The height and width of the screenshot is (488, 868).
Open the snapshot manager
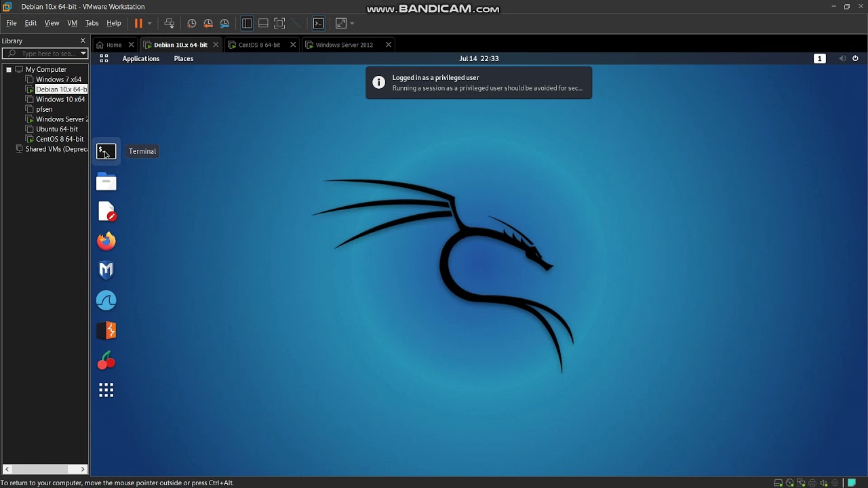click(x=224, y=23)
